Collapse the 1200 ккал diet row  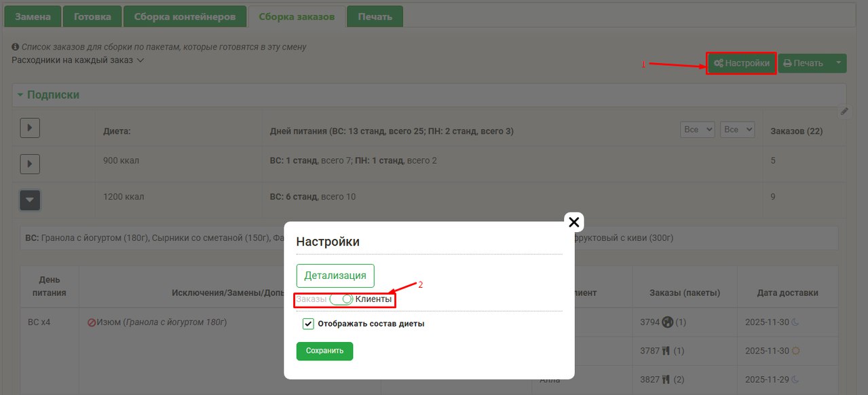pos(30,200)
